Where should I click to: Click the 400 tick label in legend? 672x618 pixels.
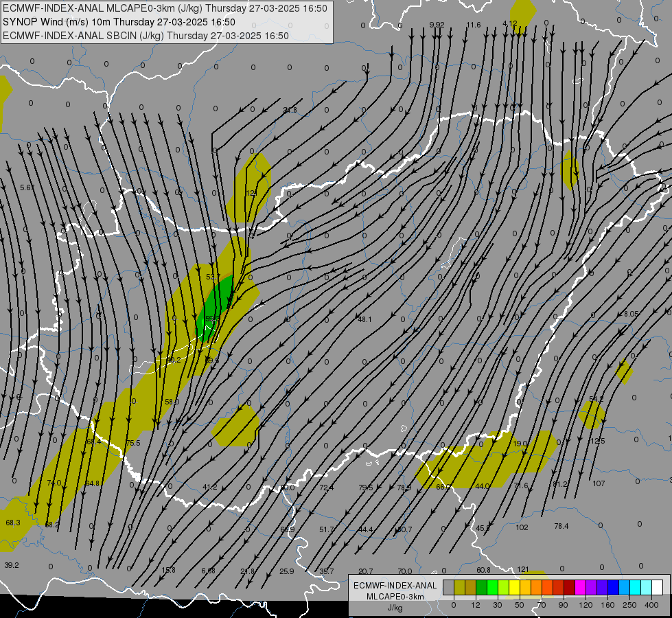coord(651,605)
